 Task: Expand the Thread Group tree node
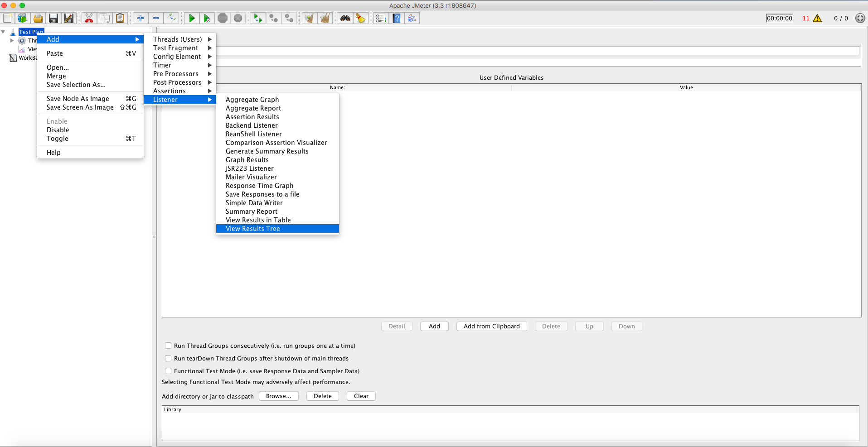(x=12, y=40)
